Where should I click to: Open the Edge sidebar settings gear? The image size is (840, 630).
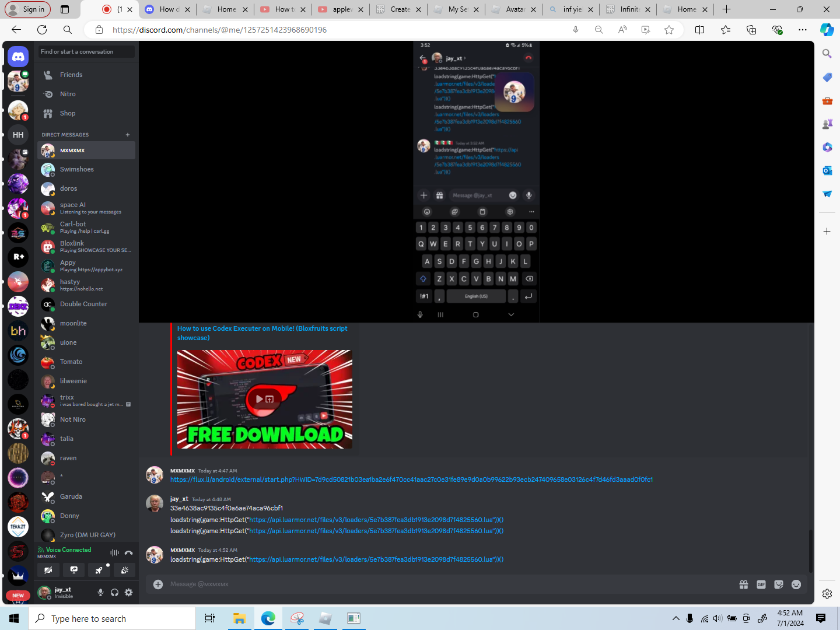pos(827,594)
